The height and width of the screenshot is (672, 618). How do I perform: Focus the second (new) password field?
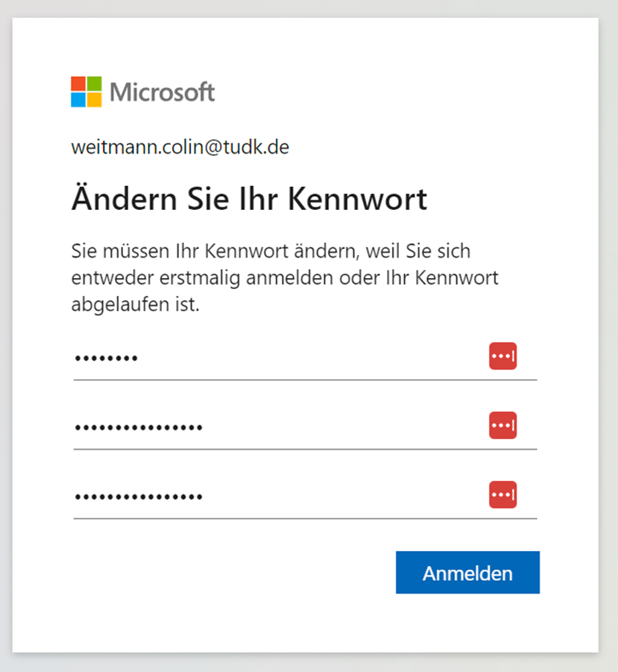273,426
